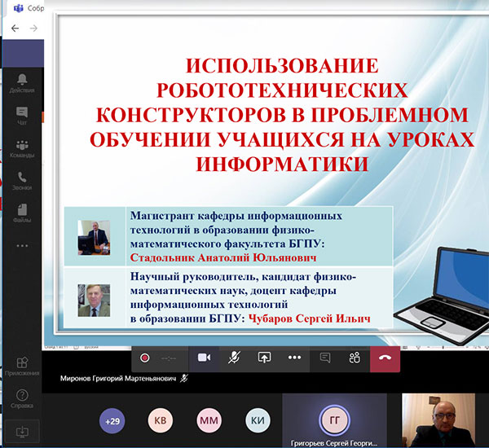Toggle the camera in meeting toolbar
The image size is (489, 448).
click(204, 358)
